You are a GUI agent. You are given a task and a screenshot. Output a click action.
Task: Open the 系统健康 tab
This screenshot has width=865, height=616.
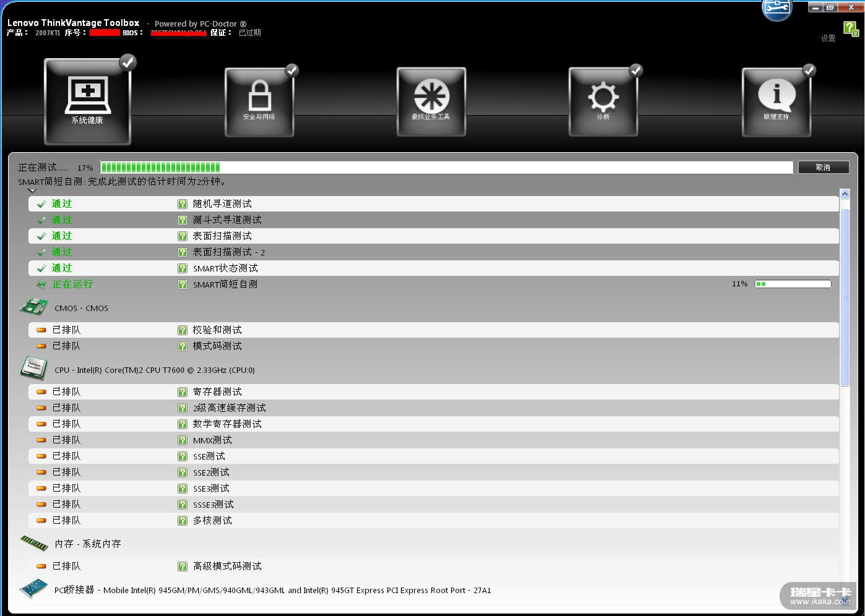coord(87,101)
